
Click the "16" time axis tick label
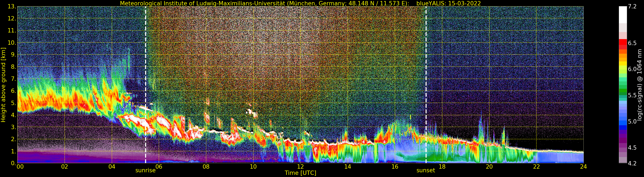(x=395, y=167)
